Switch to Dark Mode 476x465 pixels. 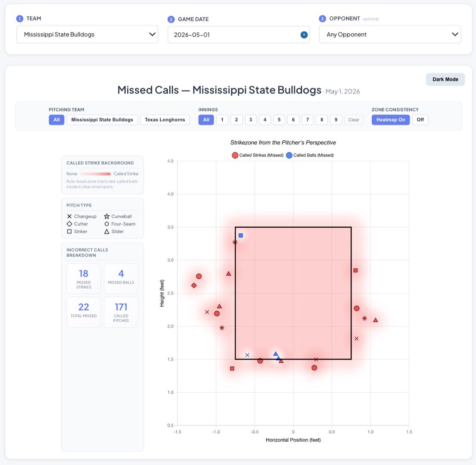click(445, 79)
